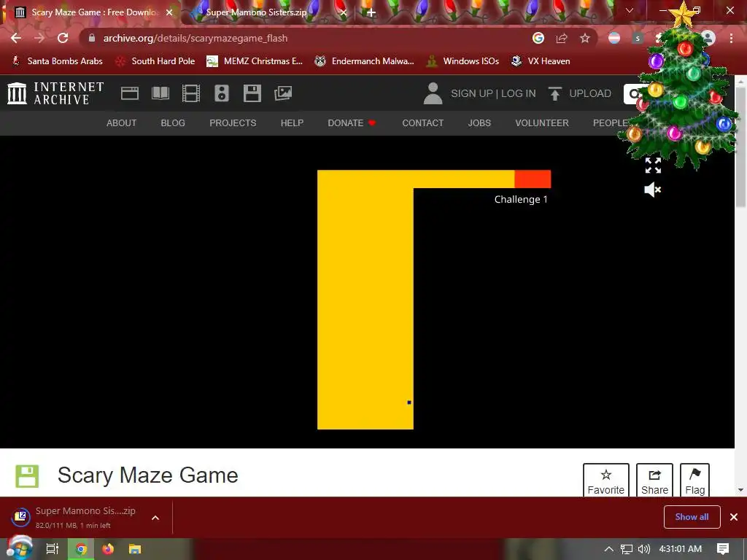Show hidden system tray icons
This screenshot has height=560, width=747.
(609, 549)
